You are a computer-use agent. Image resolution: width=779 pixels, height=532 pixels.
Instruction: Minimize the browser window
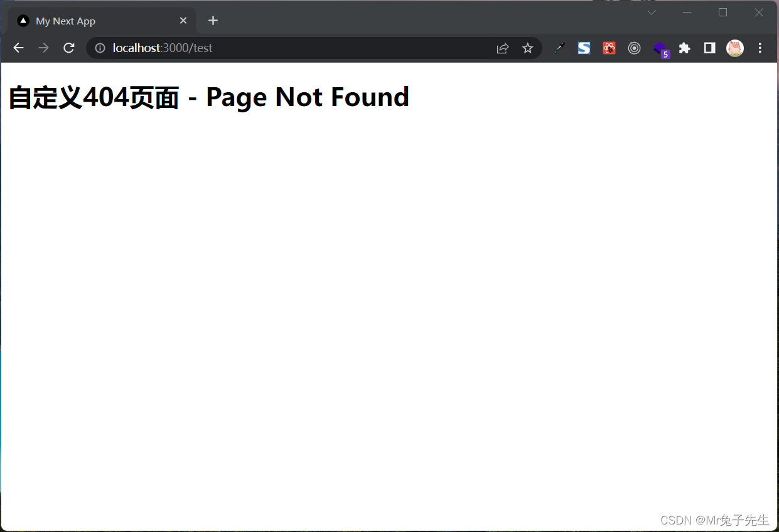[687, 13]
